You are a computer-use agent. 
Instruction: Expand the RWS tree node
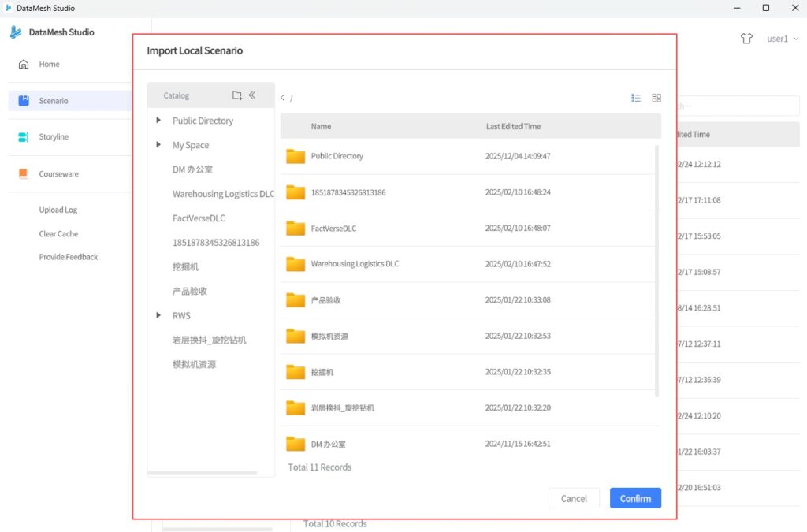[x=158, y=315]
